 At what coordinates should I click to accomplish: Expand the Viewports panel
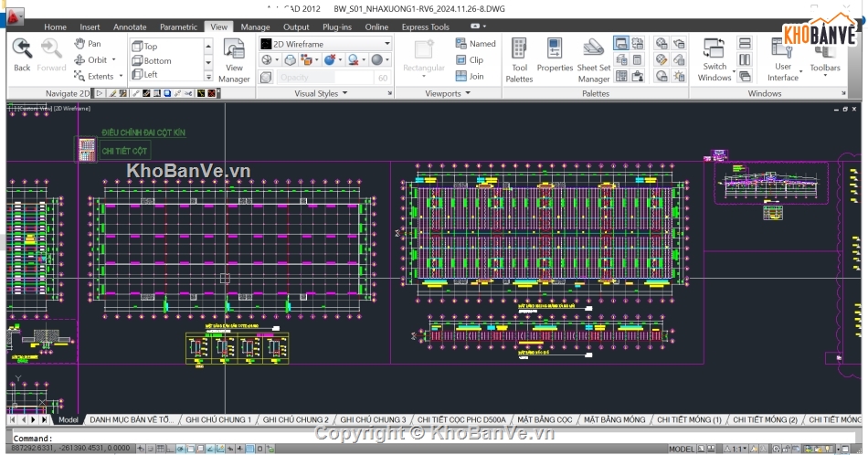[448, 93]
